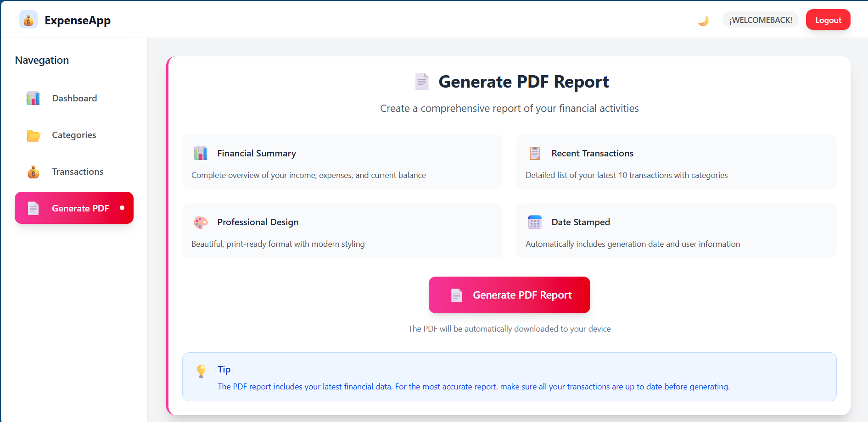Click the Recent Transactions clipboard icon
Image resolution: width=868 pixels, height=422 pixels.
[535, 153]
